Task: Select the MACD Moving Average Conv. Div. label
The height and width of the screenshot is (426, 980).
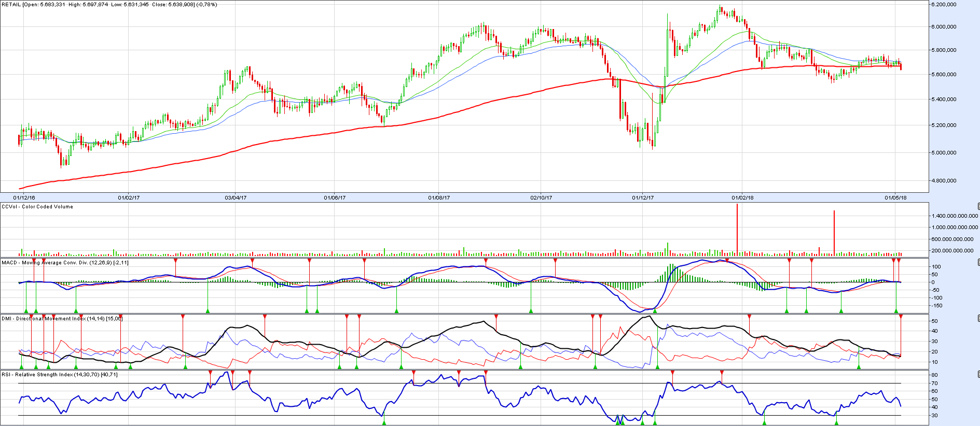Action: [65, 262]
